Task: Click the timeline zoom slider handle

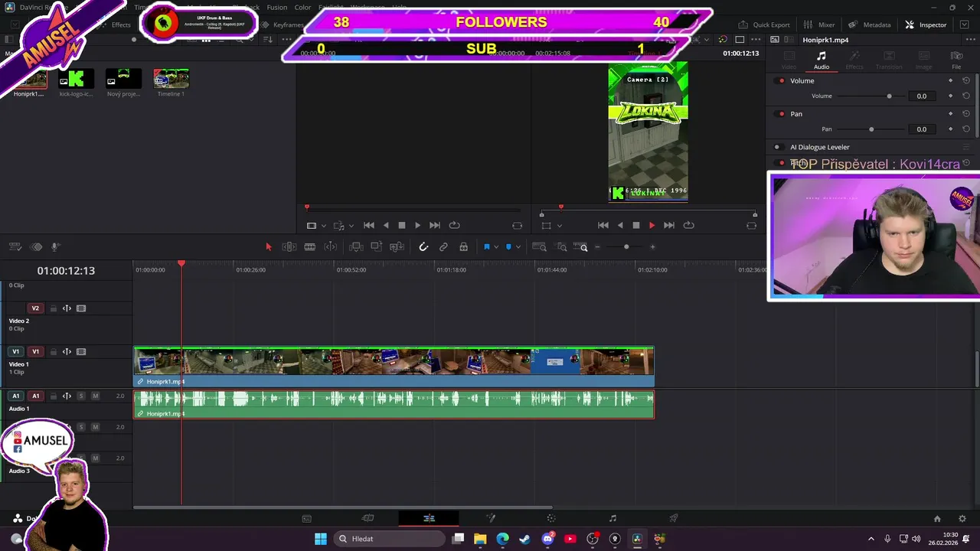Action: [x=626, y=246]
